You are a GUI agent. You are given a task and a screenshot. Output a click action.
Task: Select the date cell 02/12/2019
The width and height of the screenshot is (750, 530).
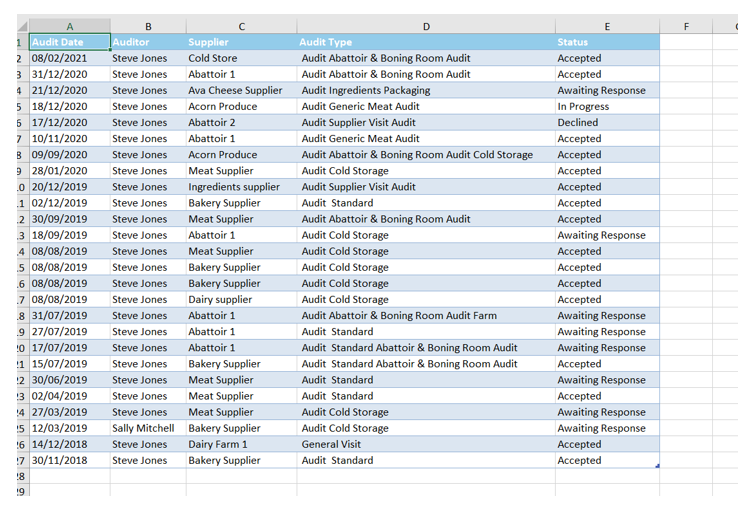[x=70, y=203]
